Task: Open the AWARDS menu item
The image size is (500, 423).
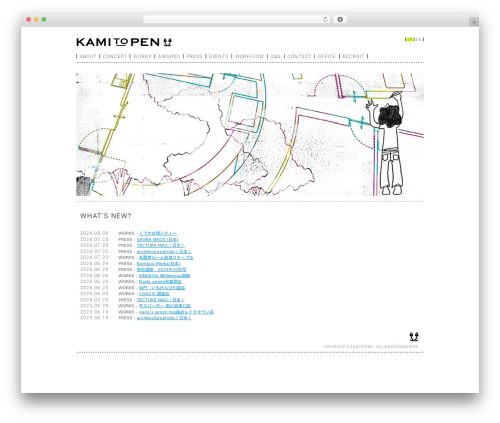Action: 169,56
